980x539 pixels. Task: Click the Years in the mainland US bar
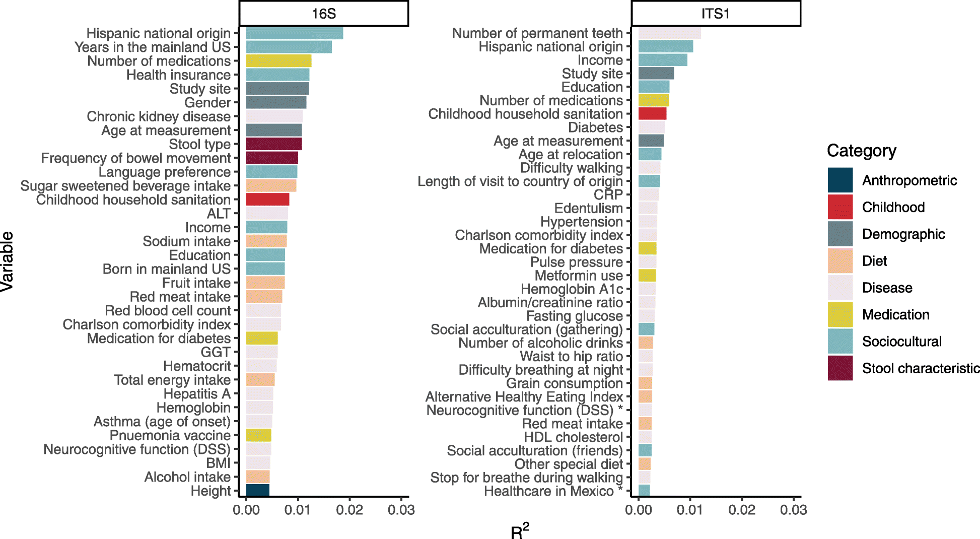click(x=289, y=47)
